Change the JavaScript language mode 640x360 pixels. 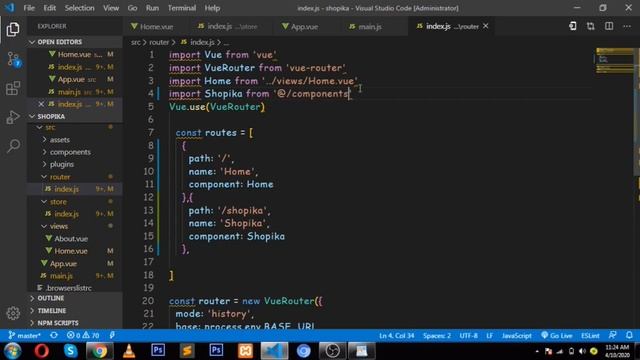[x=516, y=336]
